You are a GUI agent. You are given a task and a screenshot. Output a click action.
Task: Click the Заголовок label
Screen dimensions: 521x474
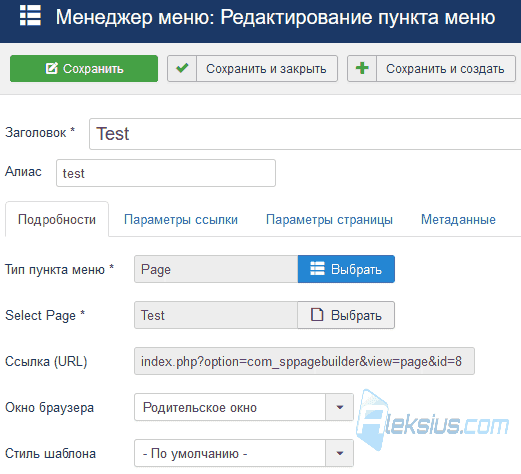40,132
